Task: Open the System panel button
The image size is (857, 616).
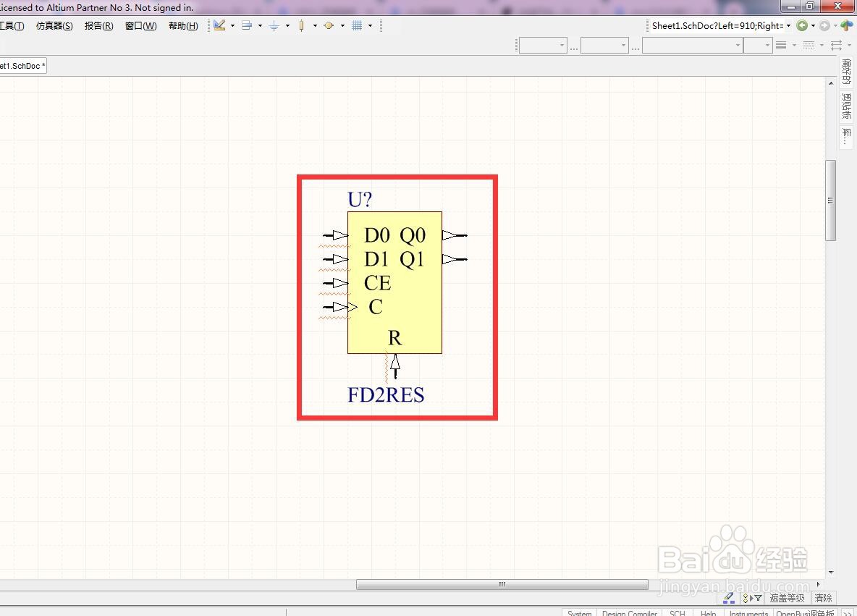Action: pos(579,612)
